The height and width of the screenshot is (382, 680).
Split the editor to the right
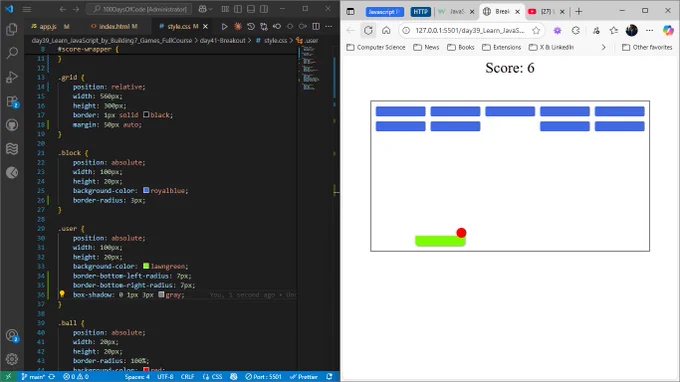pyautogui.click(x=316, y=26)
